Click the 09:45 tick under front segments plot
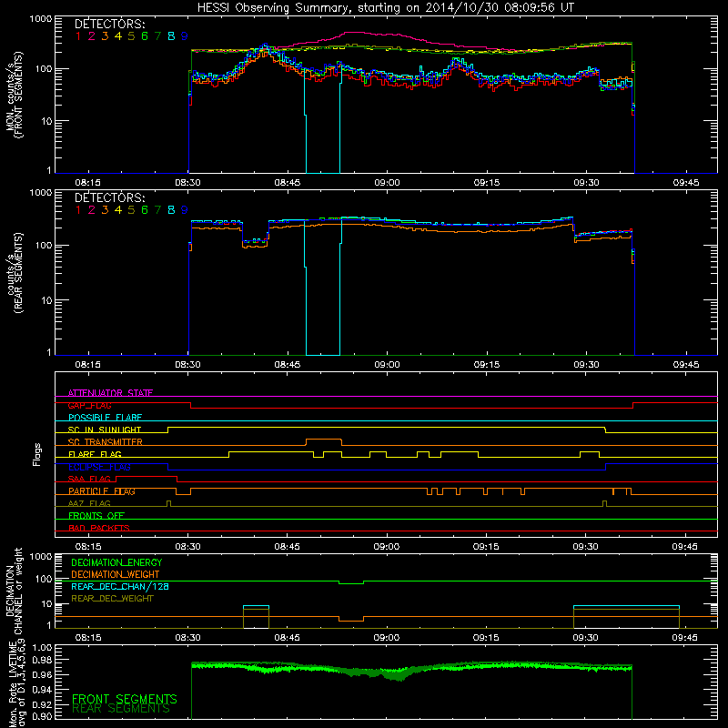The image size is (728, 728). point(686,183)
